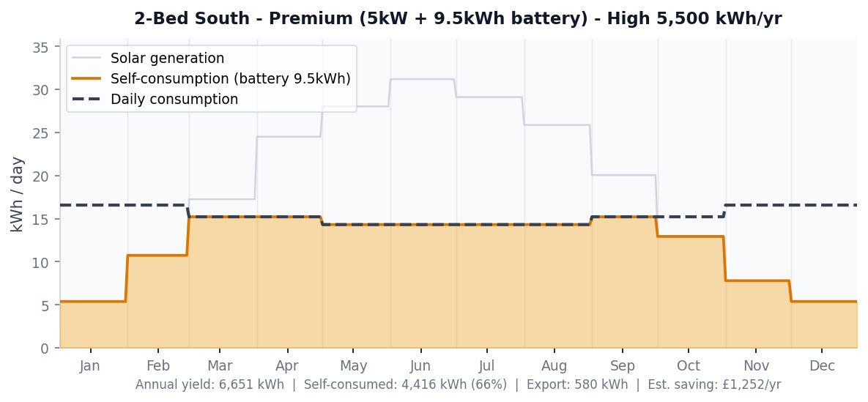Click the kWh / day axis title

18,194
